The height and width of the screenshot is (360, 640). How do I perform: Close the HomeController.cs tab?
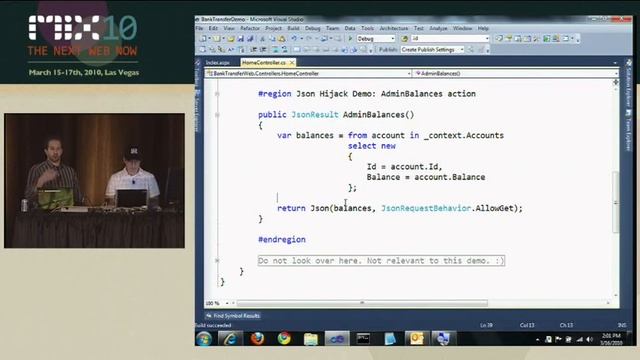(x=292, y=62)
